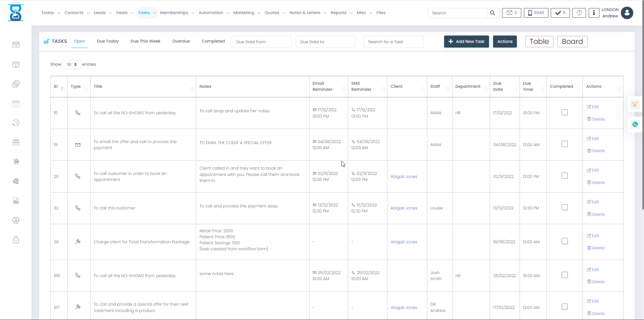Click the user avatar profile icon

627,13
